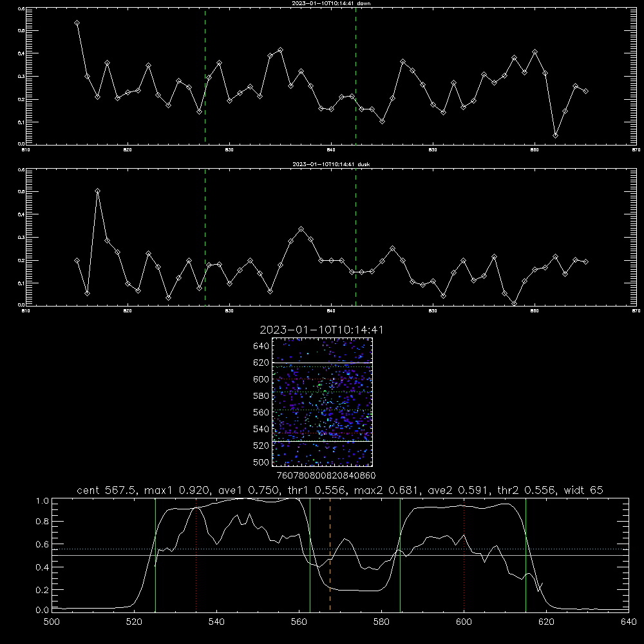Click the y-axis label 580 beside the pixel image
644x644 pixels.
(x=261, y=396)
